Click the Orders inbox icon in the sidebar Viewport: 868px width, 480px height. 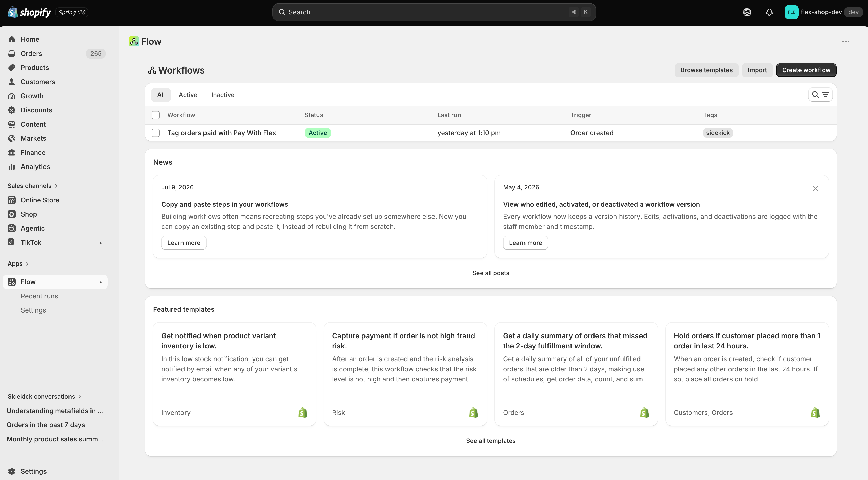(12, 54)
